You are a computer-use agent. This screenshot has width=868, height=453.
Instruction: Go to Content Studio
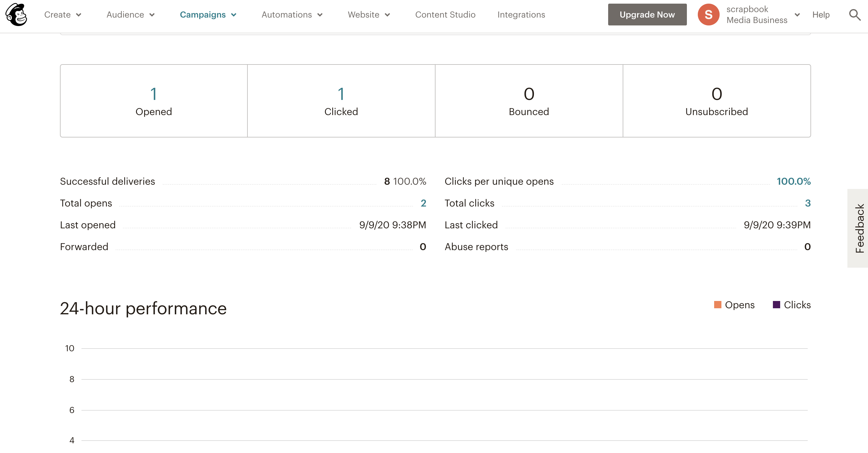pos(445,15)
